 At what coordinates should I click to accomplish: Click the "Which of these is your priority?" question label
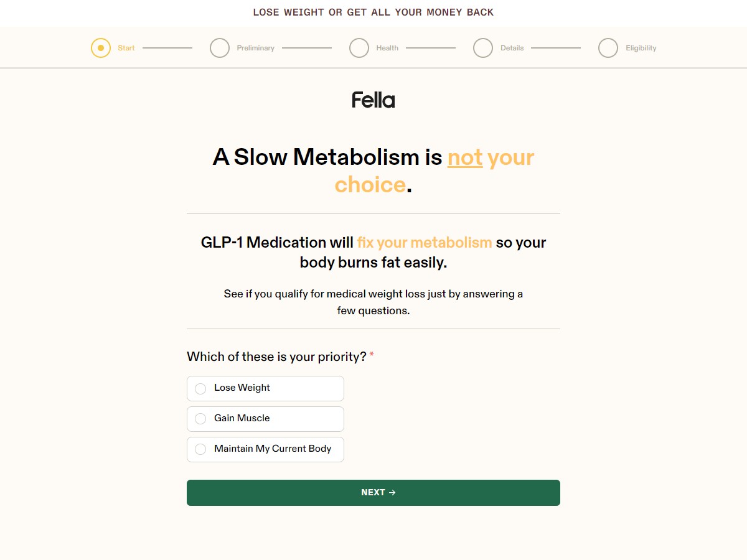pyautogui.click(x=276, y=357)
